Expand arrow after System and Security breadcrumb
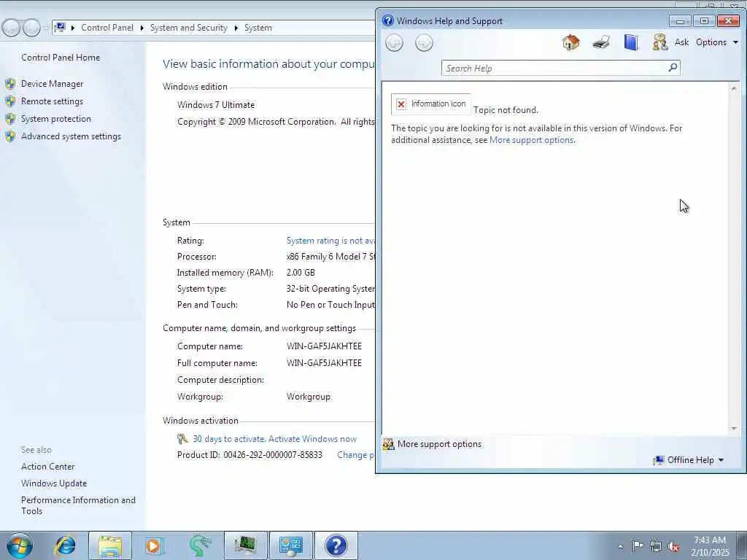747x560 pixels. tap(236, 28)
